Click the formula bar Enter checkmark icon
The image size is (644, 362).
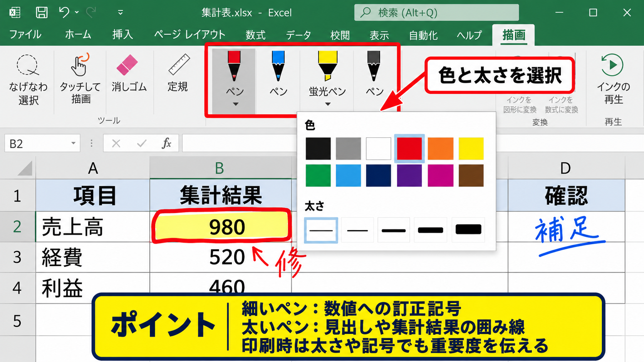tap(142, 143)
